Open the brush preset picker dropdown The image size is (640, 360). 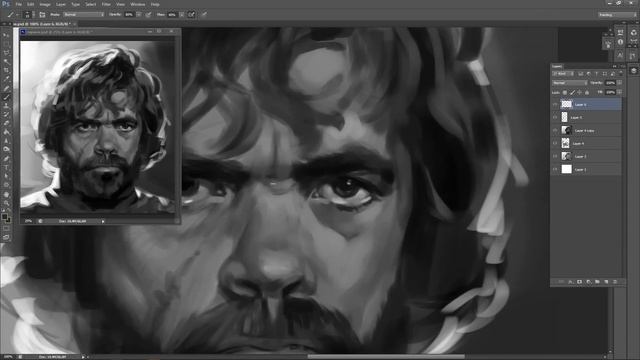tap(33, 15)
